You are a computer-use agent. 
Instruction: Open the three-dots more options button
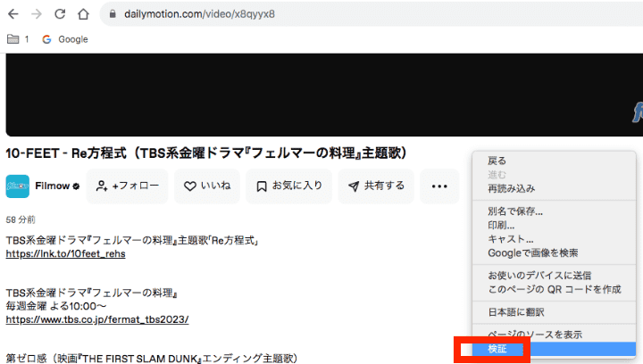point(439,186)
